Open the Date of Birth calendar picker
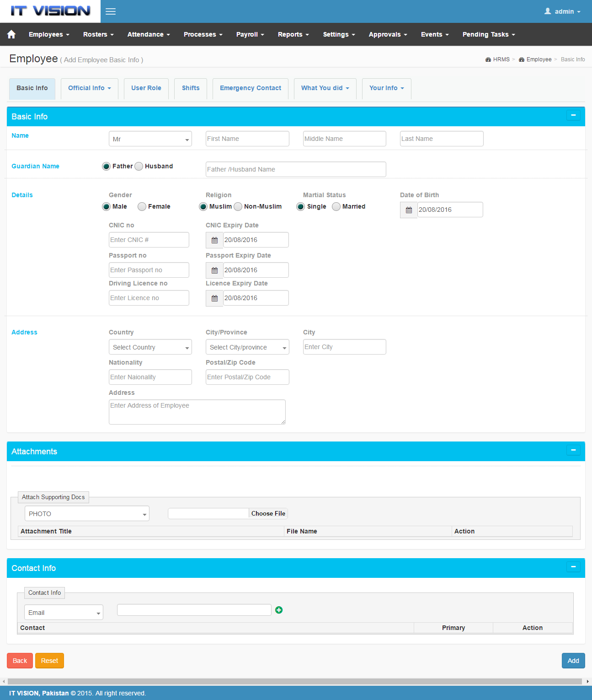This screenshot has width=592, height=700. pos(408,210)
